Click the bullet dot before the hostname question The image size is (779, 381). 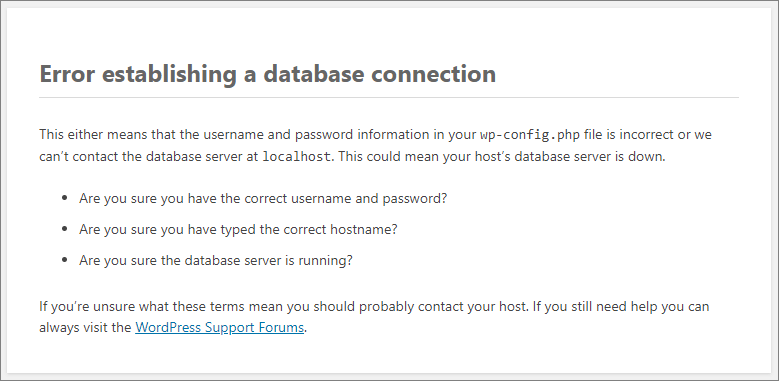coord(64,229)
